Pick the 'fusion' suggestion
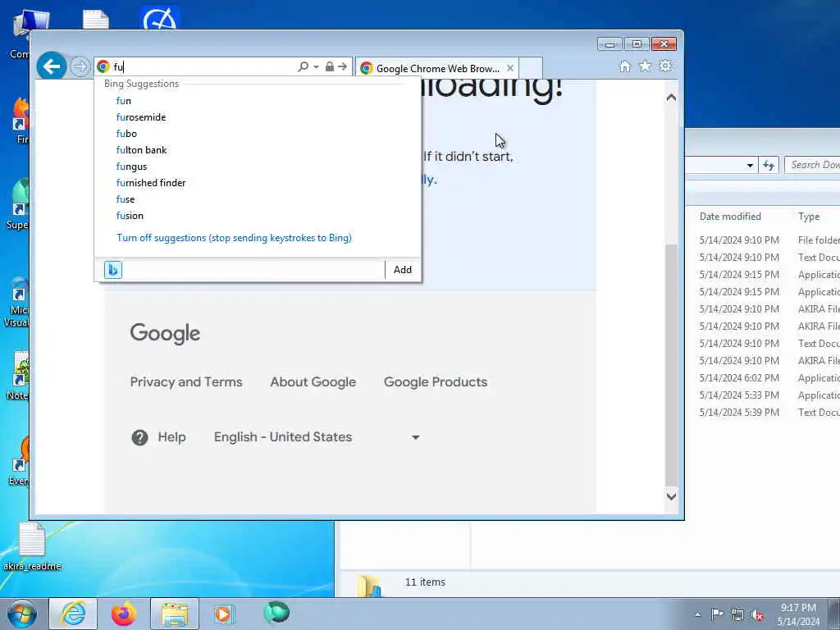840x630 pixels. click(130, 216)
